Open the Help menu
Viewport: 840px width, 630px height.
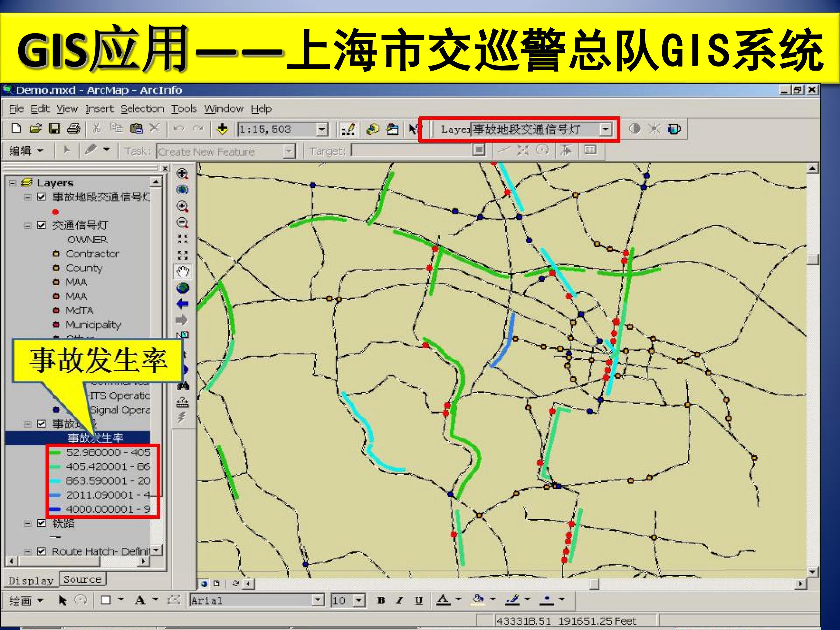261,109
